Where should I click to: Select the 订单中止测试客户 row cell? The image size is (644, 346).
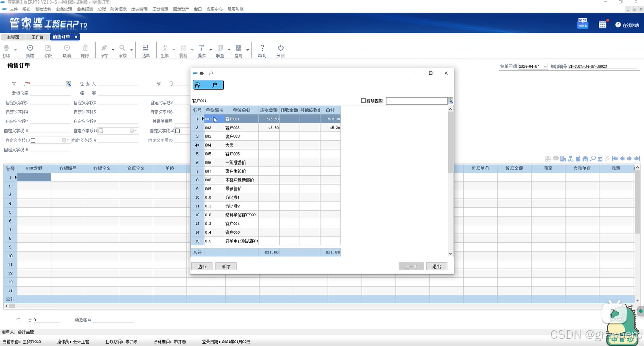[x=241, y=241]
